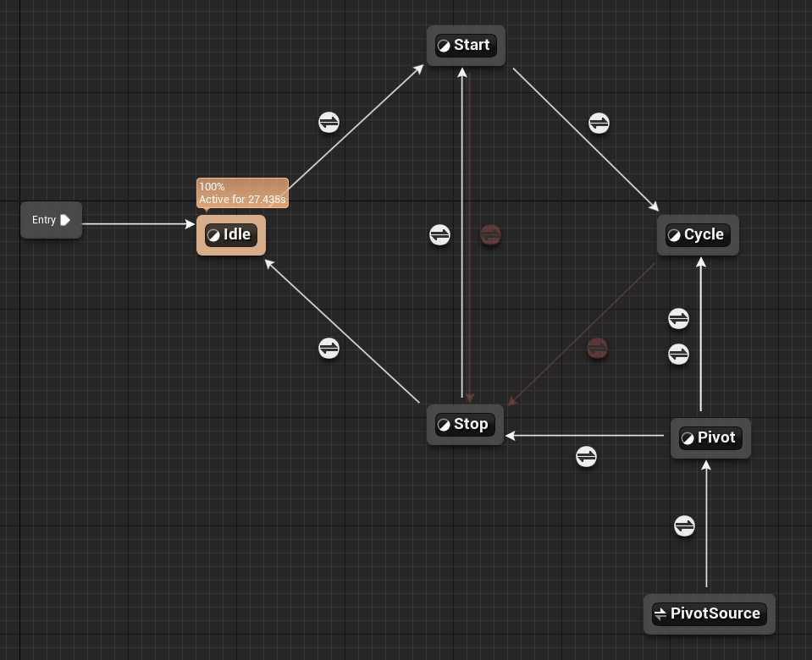Click the transition icon between Start and Cycle

pyautogui.click(x=599, y=123)
